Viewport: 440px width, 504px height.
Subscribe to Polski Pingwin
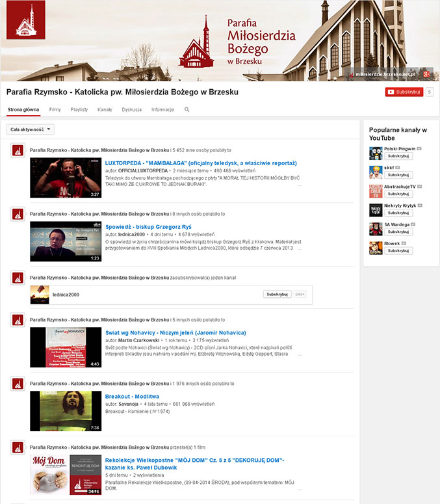pos(398,156)
